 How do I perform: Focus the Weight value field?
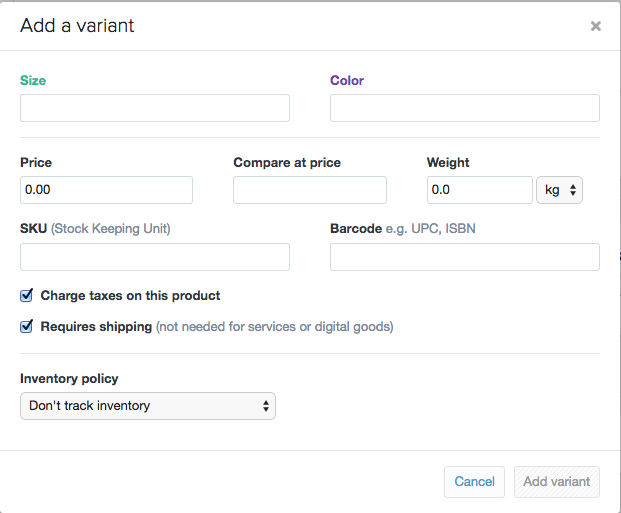pyautogui.click(x=479, y=190)
